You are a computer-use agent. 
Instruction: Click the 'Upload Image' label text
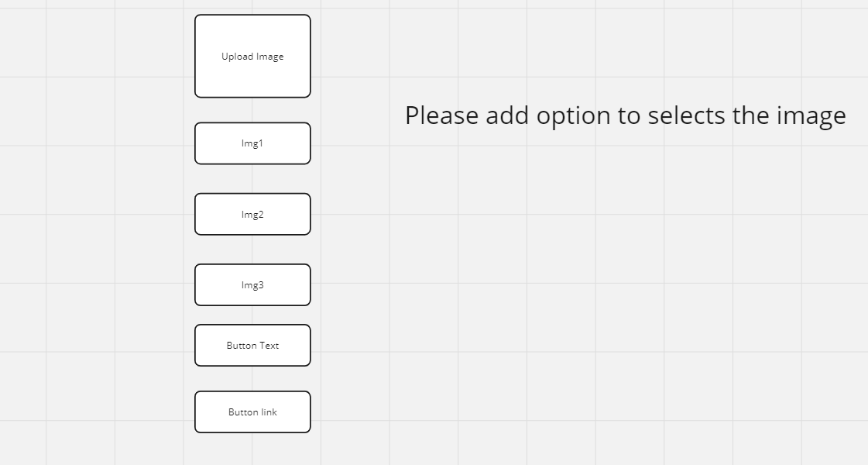pos(252,57)
